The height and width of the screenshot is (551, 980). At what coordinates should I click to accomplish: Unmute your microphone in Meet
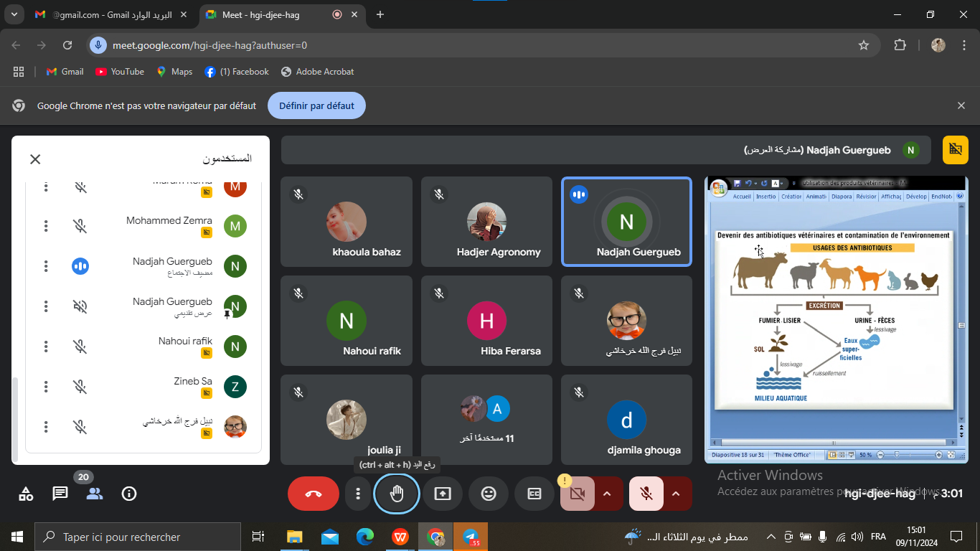click(x=646, y=494)
